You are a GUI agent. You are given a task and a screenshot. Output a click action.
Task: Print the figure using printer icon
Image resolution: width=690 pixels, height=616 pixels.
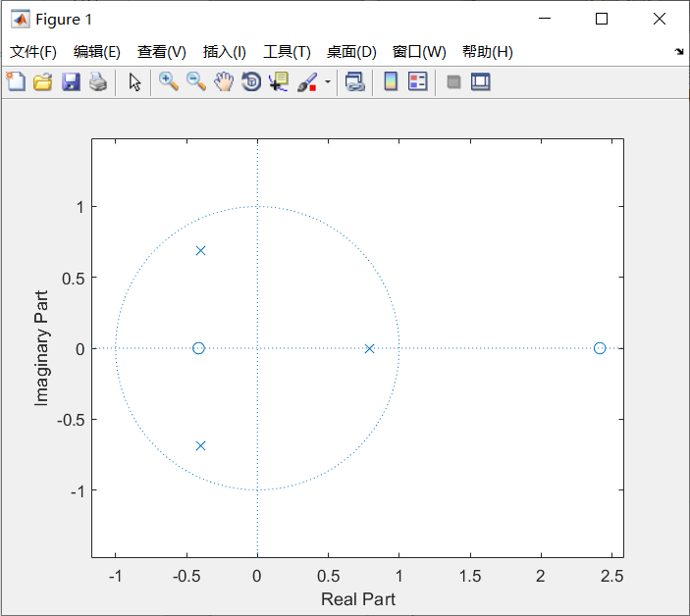98,81
